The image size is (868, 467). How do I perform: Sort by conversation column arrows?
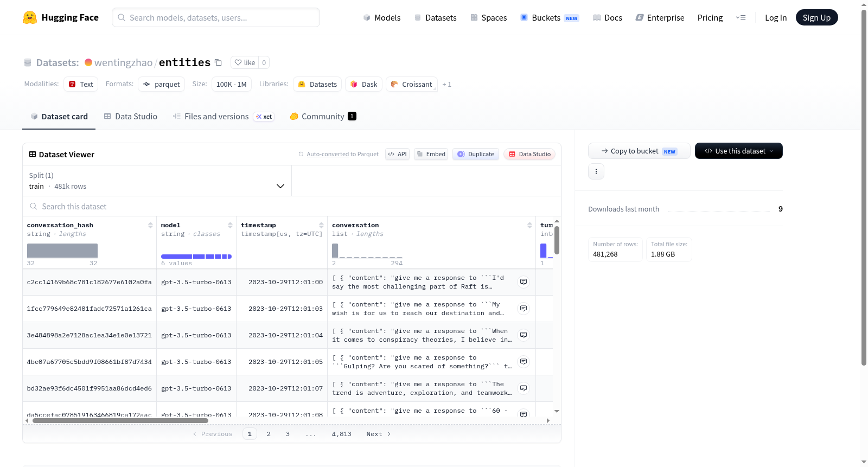point(529,225)
